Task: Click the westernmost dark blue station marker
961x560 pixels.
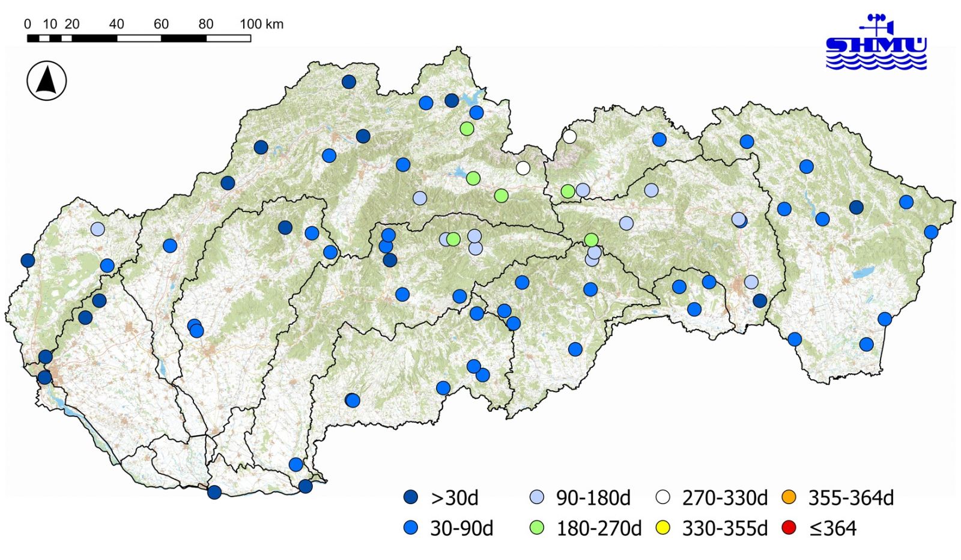Action: (x=28, y=260)
